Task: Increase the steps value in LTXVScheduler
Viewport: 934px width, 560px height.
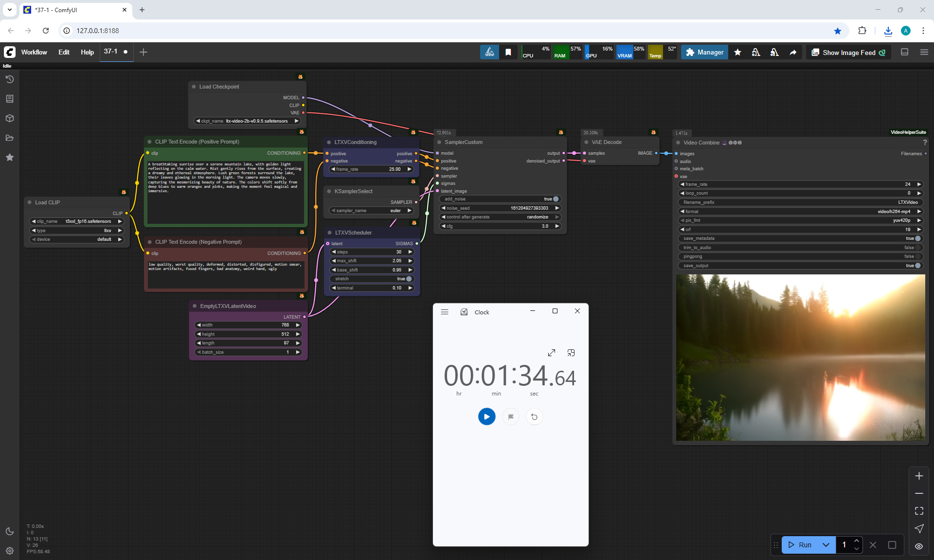Action: click(x=410, y=252)
